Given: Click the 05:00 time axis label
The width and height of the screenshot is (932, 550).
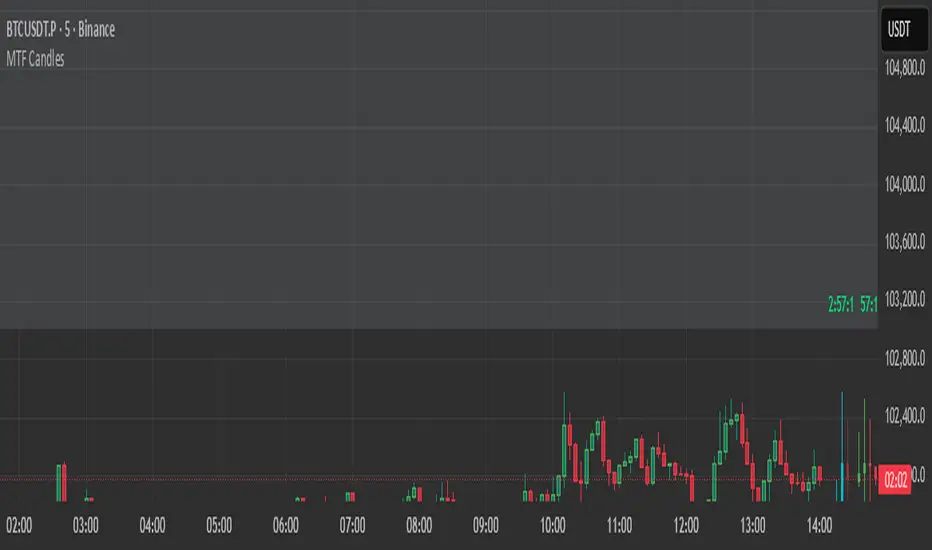Looking at the screenshot, I should [x=219, y=526].
